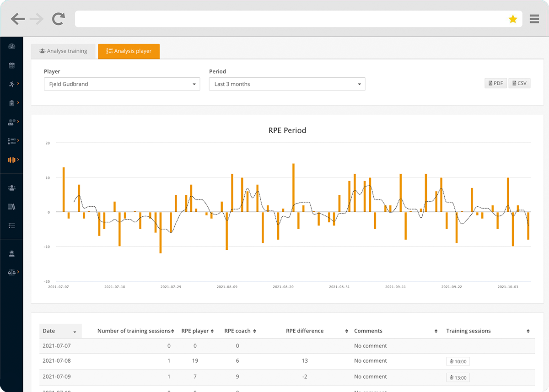
Task: Click the tallest orange bar near 2021-08-20
Action: point(293,188)
